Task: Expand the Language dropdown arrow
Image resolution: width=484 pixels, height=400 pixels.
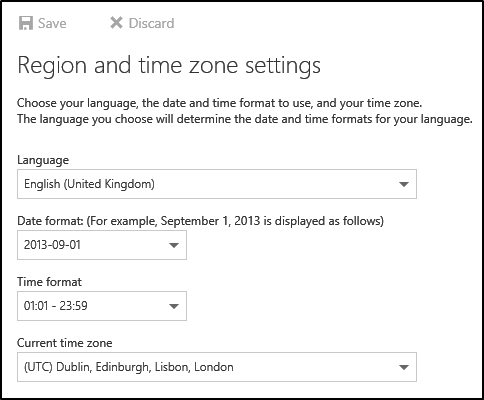Action: click(x=404, y=184)
